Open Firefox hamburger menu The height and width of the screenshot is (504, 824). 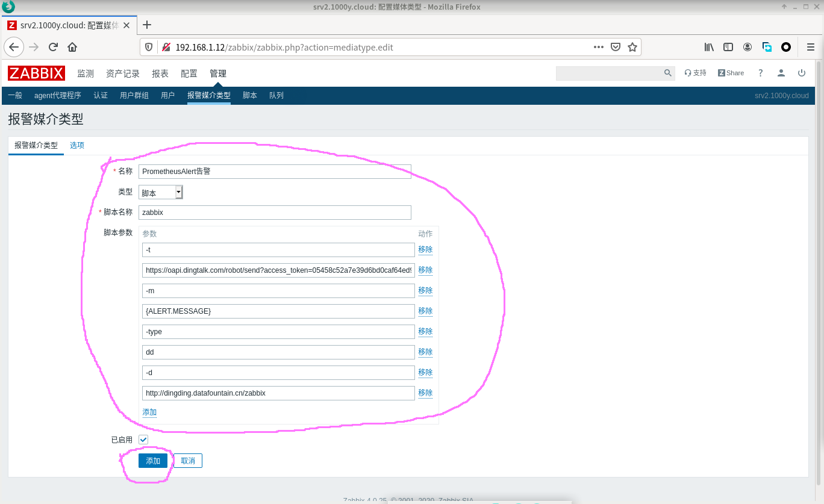click(810, 47)
